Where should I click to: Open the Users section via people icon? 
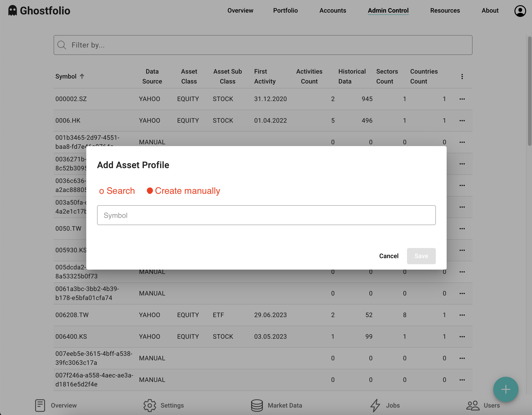click(x=473, y=405)
